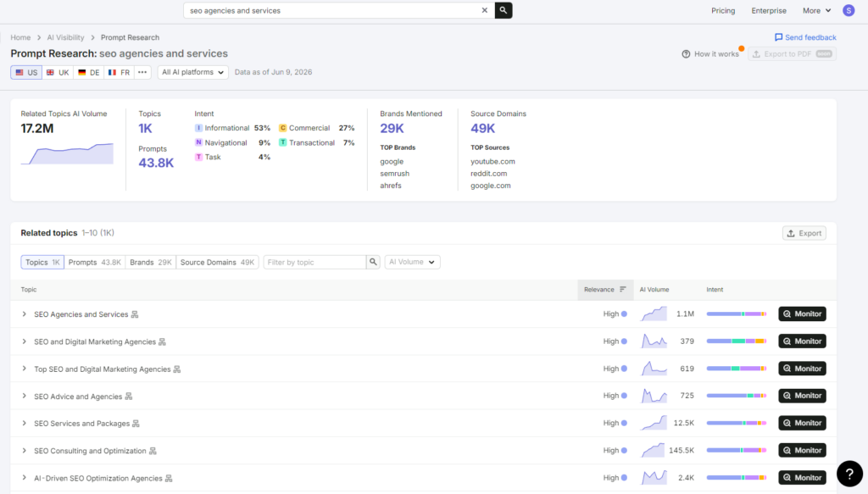Click the Transactional intent T badge
Screen dimensions: 868x494
tap(282, 142)
